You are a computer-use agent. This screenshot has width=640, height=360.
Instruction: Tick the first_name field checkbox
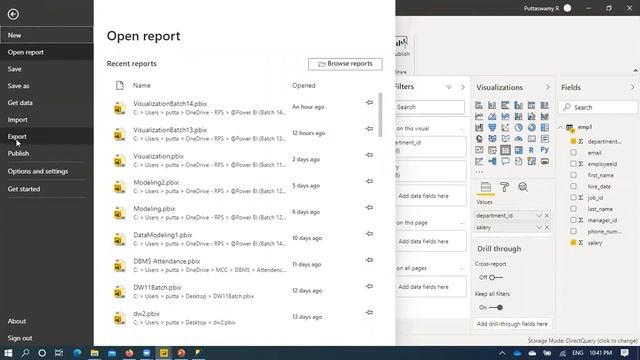pyautogui.click(x=573, y=175)
